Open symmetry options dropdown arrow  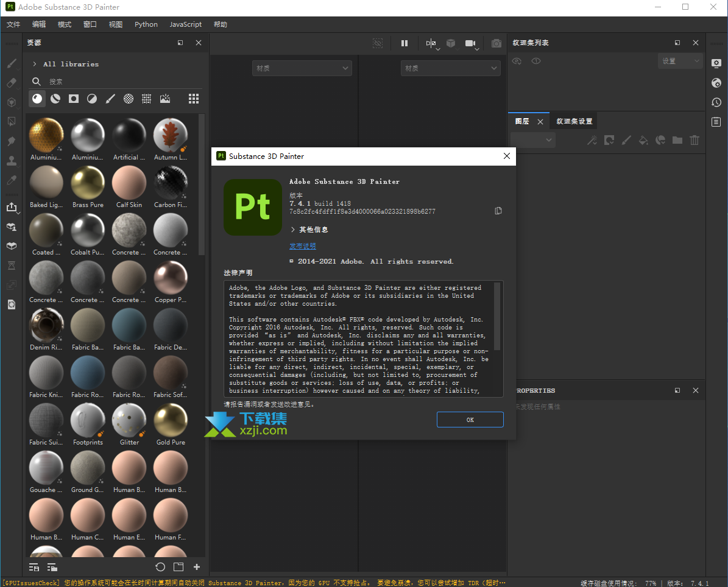click(x=438, y=49)
